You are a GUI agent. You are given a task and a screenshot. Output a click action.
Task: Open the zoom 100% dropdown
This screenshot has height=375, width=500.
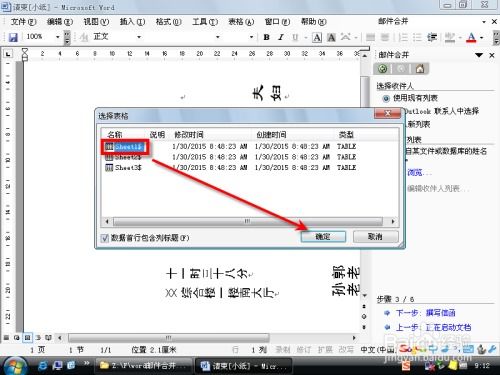click(x=58, y=37)
